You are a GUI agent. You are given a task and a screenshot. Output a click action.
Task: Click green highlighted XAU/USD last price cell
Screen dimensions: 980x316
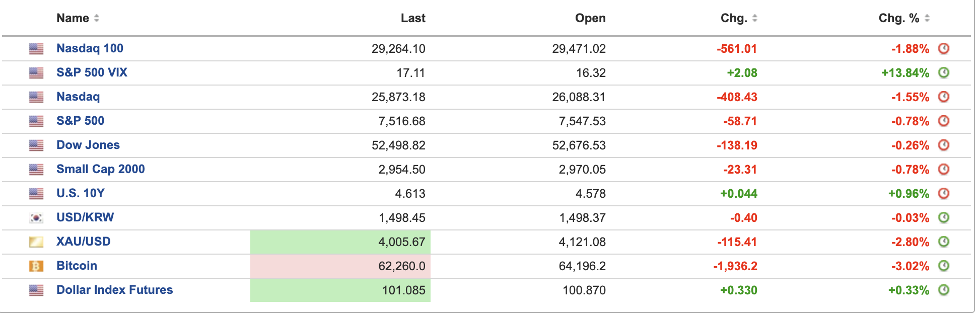click(340, 242)
